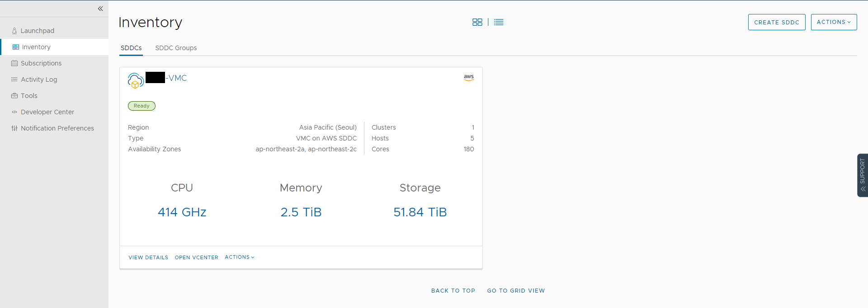Click Back to Top link

pyautogui.click(x=453, y=291)
